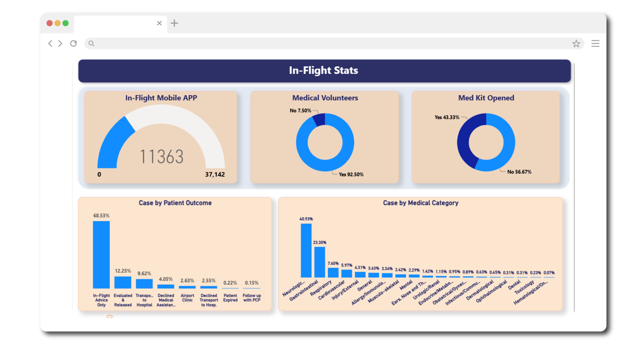Viewport: 644px width, 351px height.
Task: Bookmark the page with star icon
Action: pyautogui.click(x=576, y=43)
